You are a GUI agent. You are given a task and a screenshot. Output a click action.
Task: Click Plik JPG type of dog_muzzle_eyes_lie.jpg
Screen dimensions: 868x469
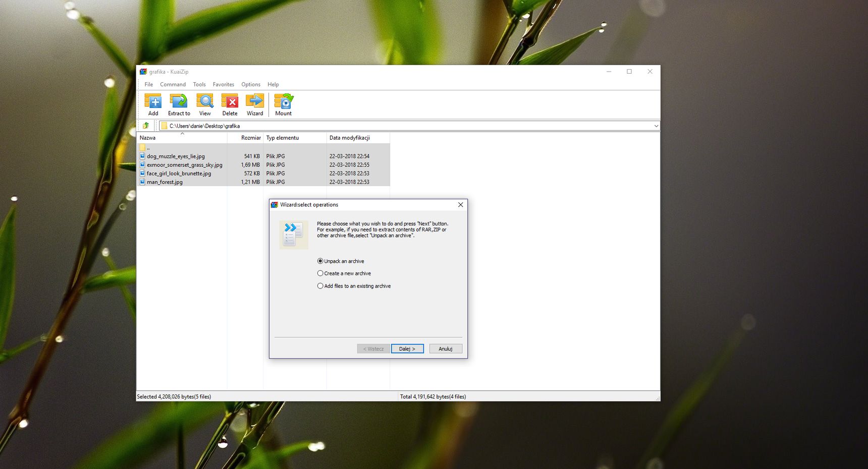(x=276, y=156)
